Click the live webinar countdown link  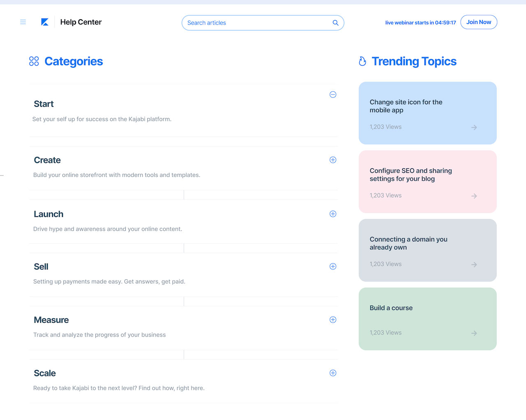coord(420,23)
